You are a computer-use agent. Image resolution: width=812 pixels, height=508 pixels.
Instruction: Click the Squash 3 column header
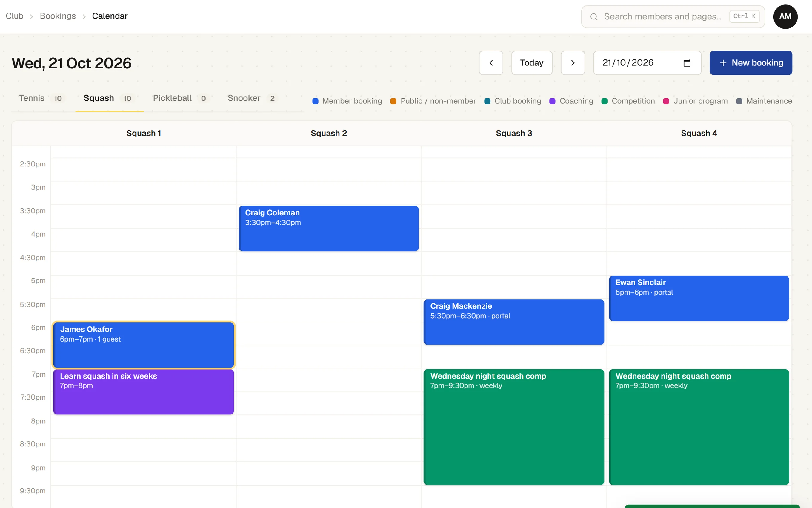point(514,133)
